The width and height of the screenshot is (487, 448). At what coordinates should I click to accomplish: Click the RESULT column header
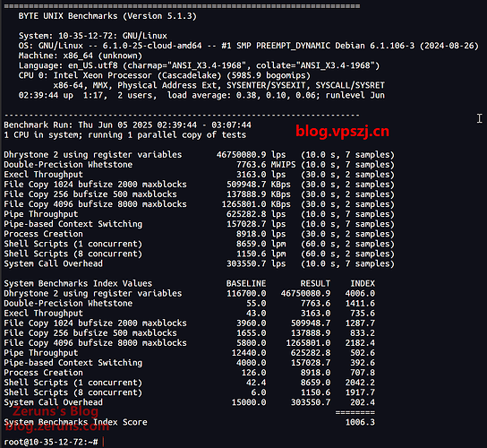point(315,283)
